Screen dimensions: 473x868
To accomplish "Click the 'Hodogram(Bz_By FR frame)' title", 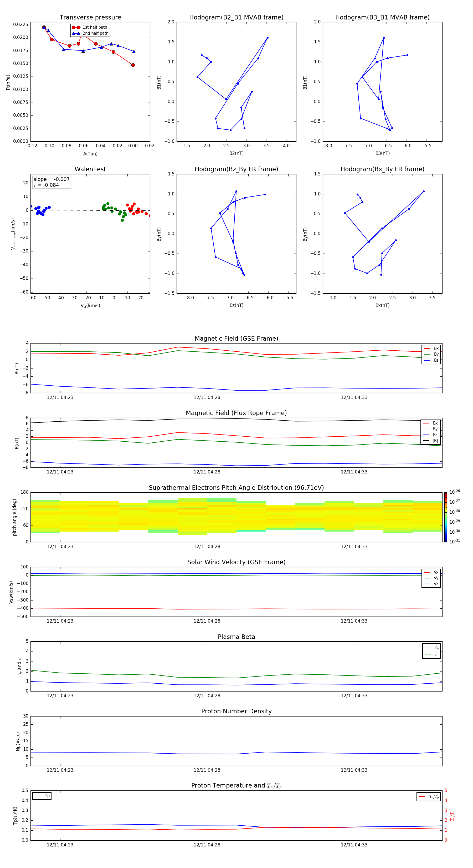I will click(236, 169).
